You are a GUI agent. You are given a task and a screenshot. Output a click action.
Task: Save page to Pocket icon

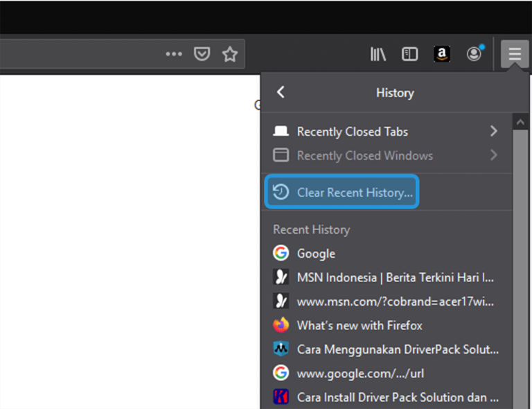(202, 54)
